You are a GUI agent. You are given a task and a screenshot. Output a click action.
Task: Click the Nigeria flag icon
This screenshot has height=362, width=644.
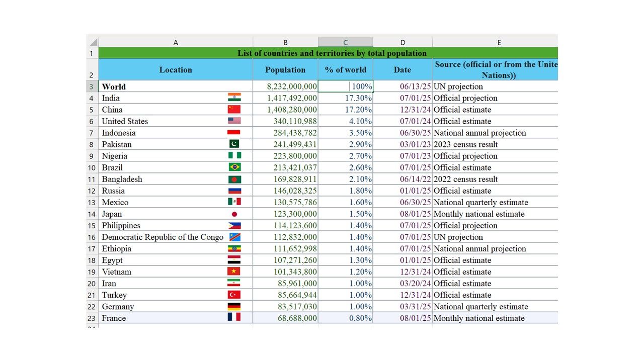[234, 155]
